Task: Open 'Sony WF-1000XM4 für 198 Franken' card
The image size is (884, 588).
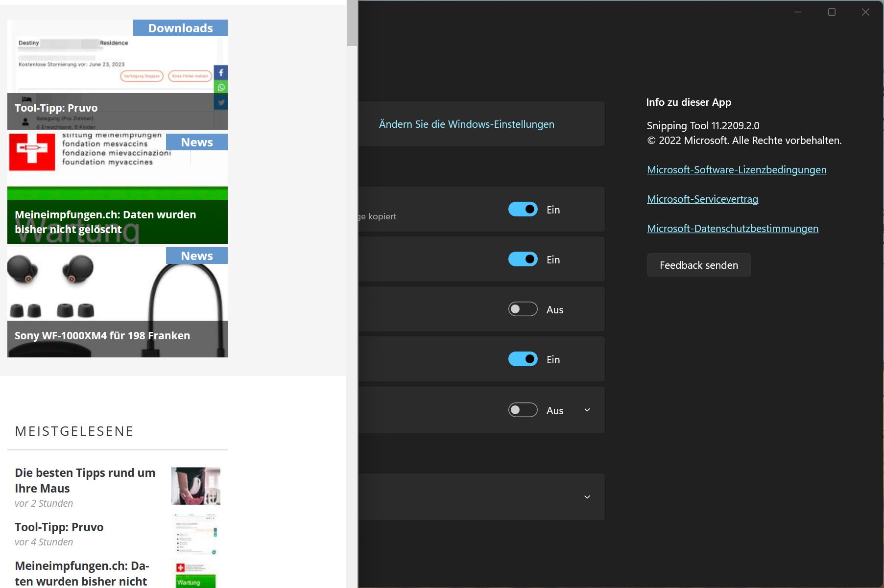Action: 118,302
